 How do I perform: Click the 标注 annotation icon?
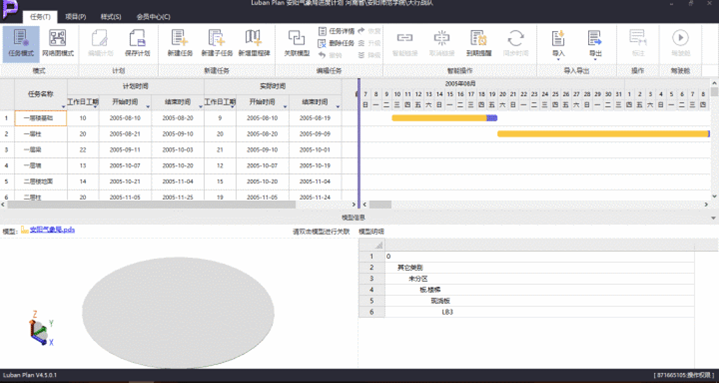tap(638, 38)
